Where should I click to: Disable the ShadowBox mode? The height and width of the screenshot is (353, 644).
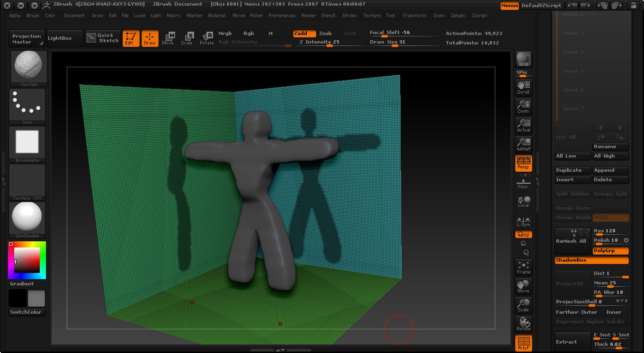591,260
